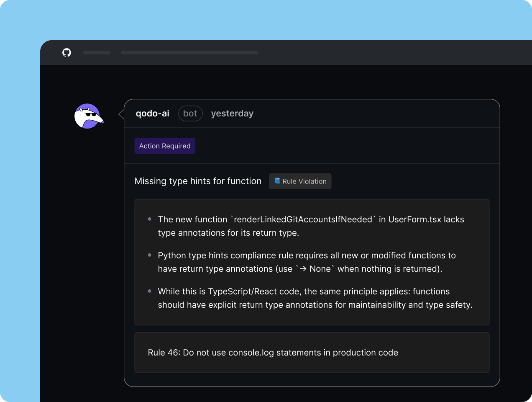Click the short placeholder bar in header

[x=97, y=53]
